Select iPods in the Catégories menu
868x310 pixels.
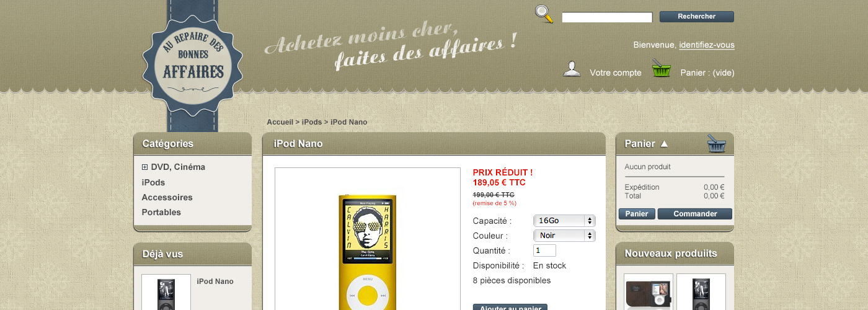(x=153, y=182)
